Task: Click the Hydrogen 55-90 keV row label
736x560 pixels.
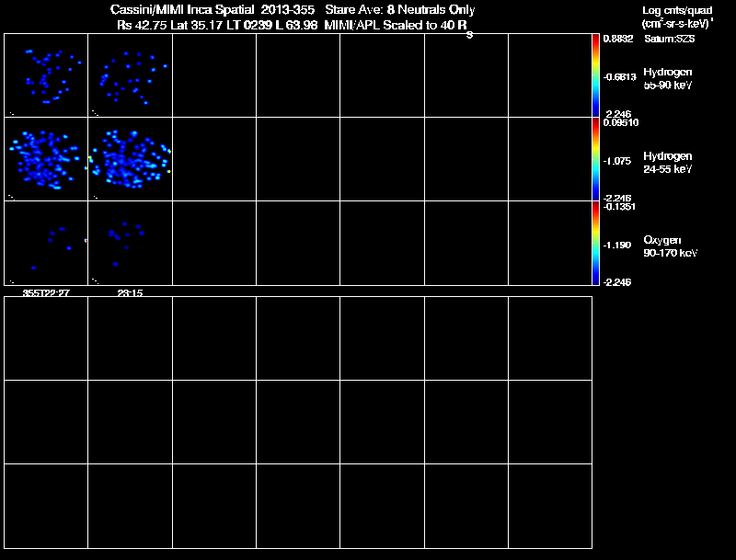Action: point(668,78)
